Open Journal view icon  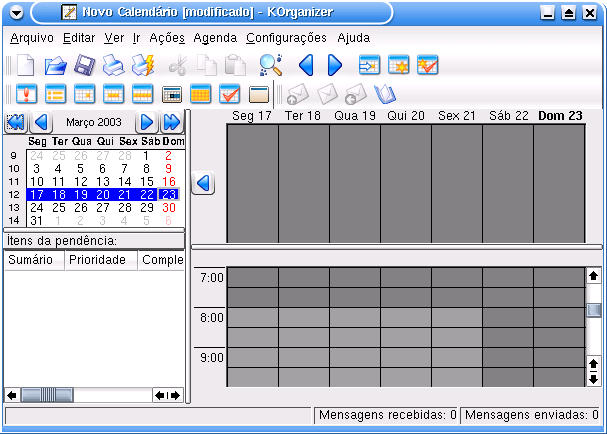[259, 95]
